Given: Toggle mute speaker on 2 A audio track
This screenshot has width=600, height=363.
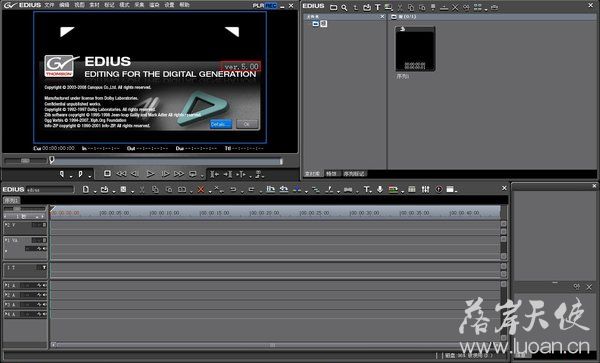Looking at the screenshot, I should point(44,295).
